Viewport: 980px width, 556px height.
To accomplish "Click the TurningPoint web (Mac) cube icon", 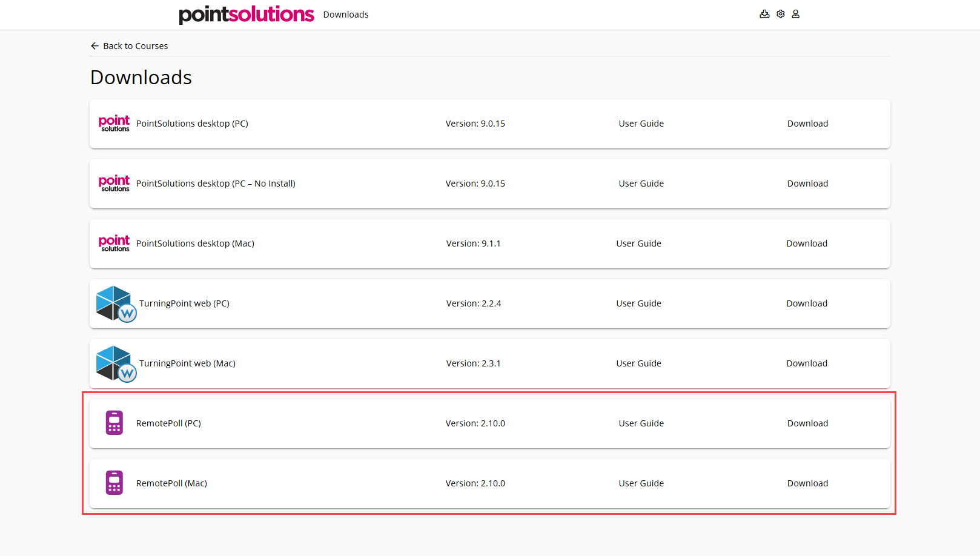I will 116,364.
